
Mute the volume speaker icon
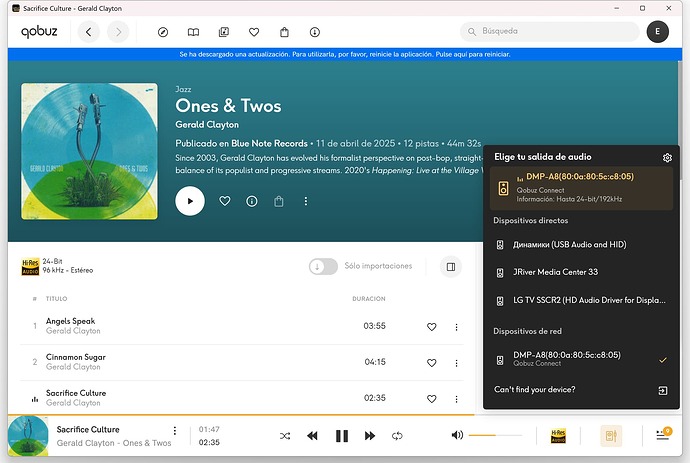457,435
